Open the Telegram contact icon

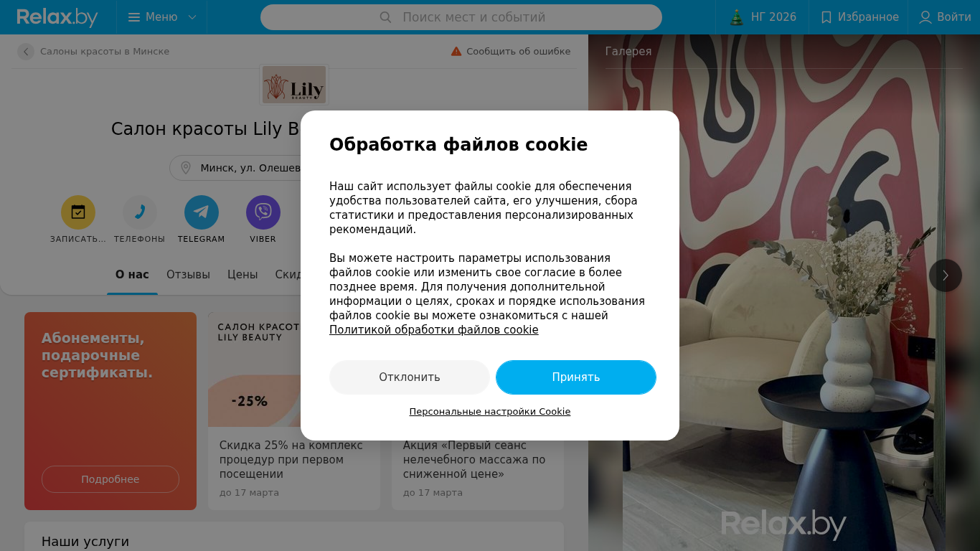click(202, 212)
